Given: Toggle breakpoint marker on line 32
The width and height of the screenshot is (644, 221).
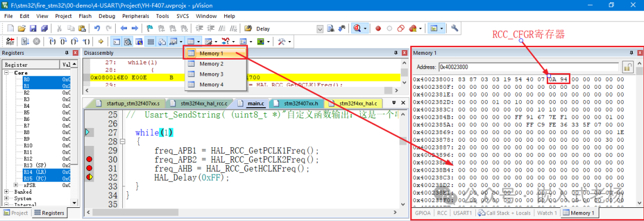Looking at the screenshot, I should click(x=89, y=177).
